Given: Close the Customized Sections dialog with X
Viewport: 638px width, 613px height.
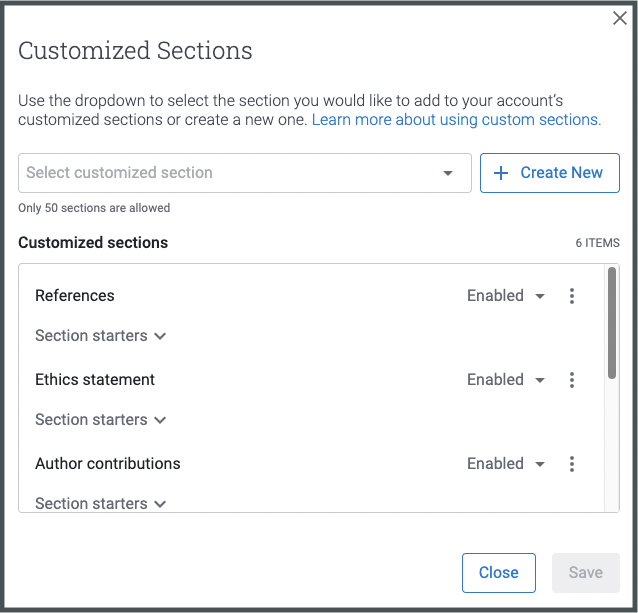Looking at the screenshot, I should pyautogui.click(x=620, y=18).
